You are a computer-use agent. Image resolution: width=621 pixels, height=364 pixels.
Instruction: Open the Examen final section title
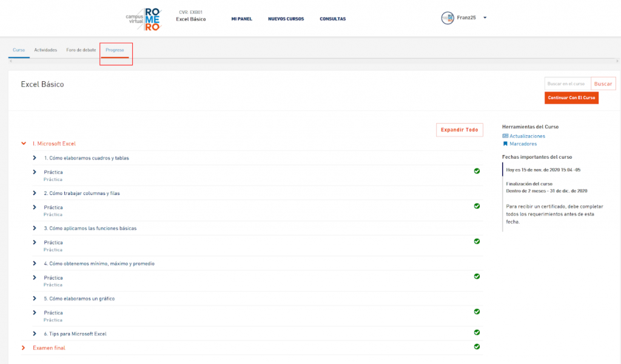(x=49, y=348)
